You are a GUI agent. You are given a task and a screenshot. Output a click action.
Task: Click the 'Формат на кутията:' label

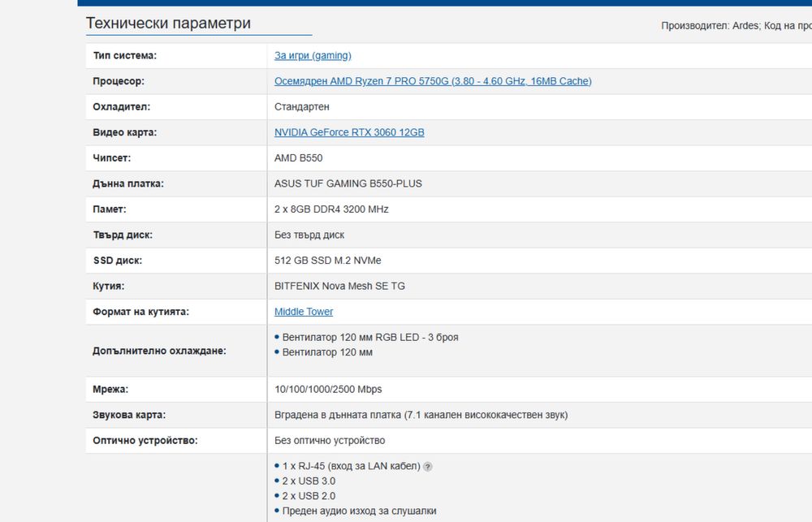coord(140,312)
